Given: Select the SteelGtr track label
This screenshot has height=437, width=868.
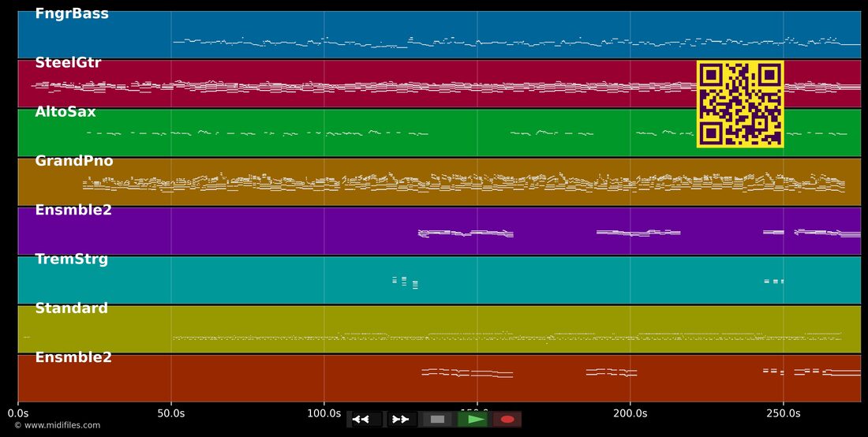Looking at the screenshot, I should [68, 63].
